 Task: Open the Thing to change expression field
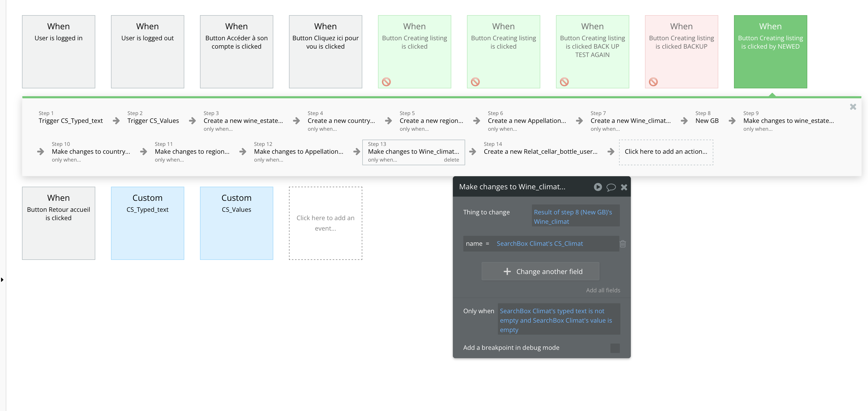coord(575,217)
